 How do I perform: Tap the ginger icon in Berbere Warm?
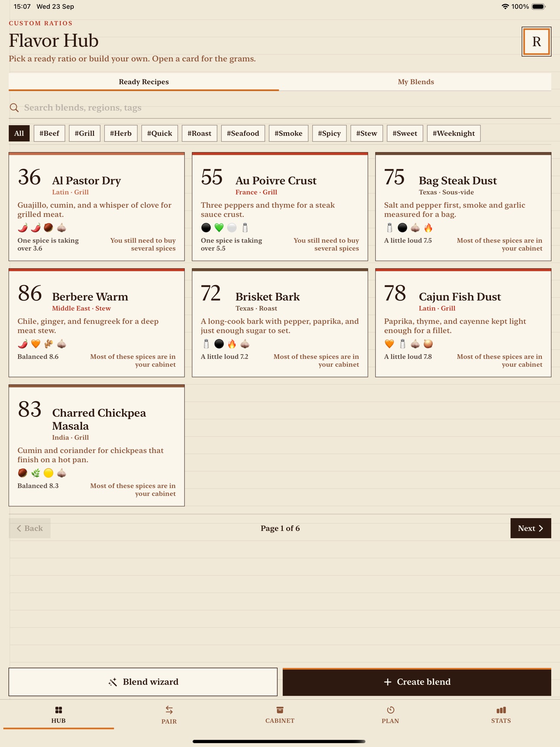[x=49, y=344]
